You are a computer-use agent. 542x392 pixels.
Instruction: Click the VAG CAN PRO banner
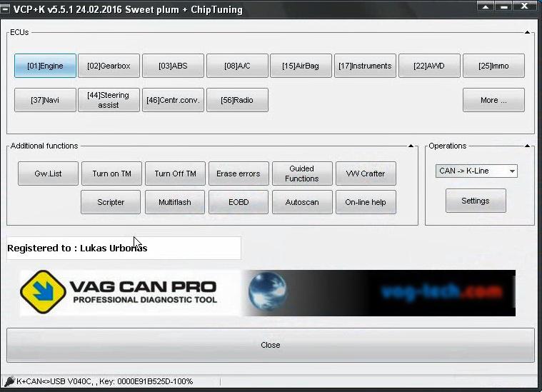click(x=267, y=293)
